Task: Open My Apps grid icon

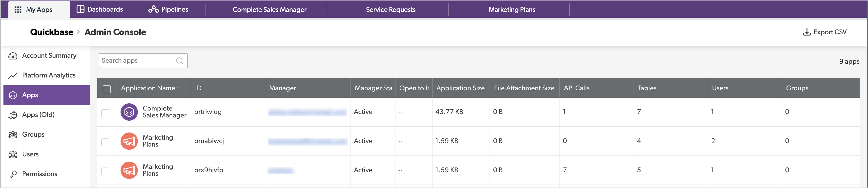Action: coord(18,9)
